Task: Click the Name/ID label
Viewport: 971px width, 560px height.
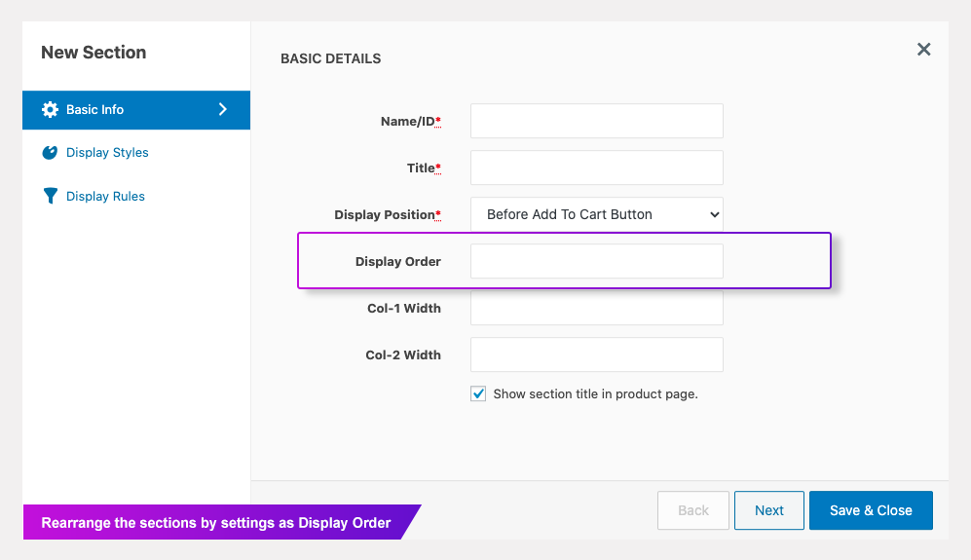Action: (x=411, y=122)
